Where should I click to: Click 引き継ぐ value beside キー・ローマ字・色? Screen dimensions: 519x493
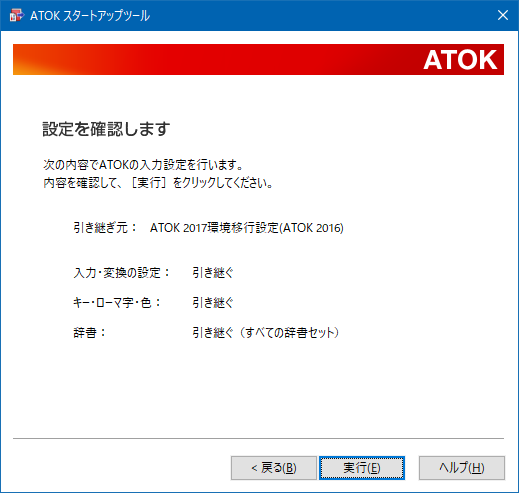[213, 303]
